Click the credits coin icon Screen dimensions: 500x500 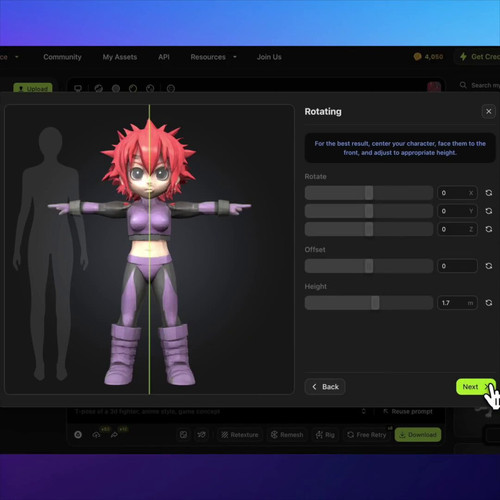point(417,57)
